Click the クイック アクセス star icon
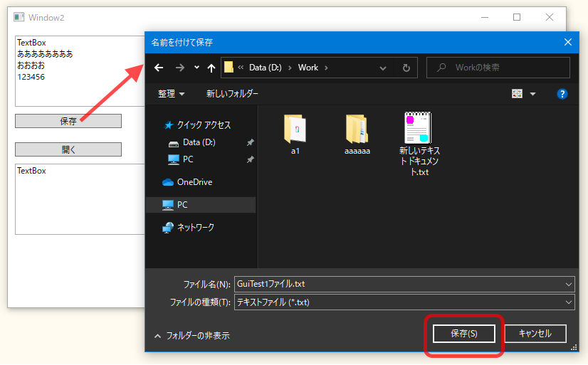Viewport: 588px width, 365px height. (x=169, y=125)
